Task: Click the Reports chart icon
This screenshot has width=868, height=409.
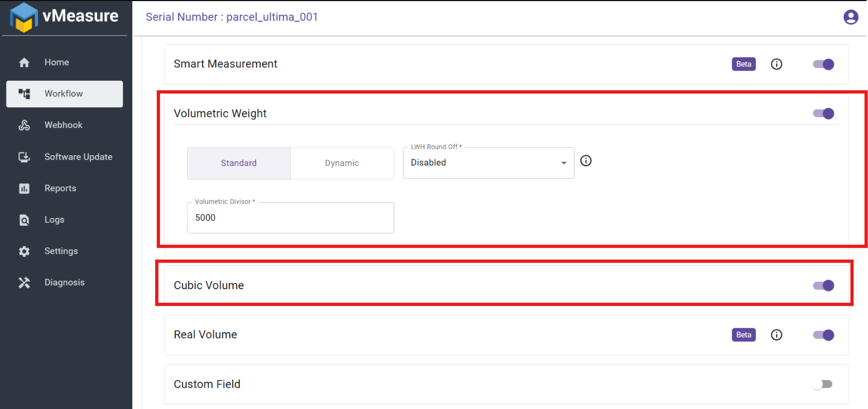Action: (24, 188)
